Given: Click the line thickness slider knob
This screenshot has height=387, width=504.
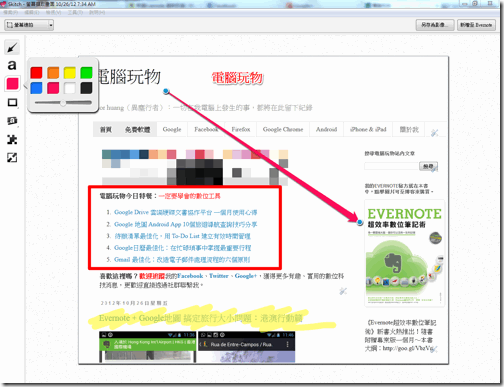Looking at the screenshot, I should (x=63, y=103).
